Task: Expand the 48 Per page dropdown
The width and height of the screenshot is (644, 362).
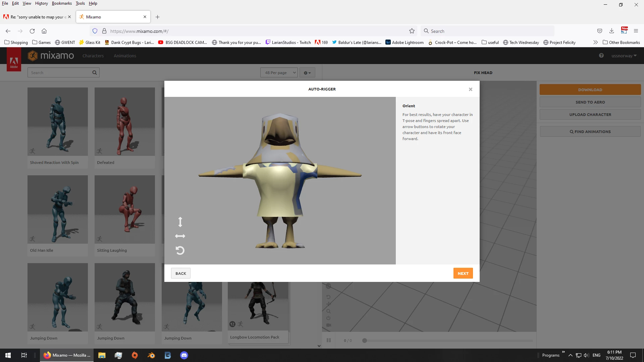Action: 279,73
